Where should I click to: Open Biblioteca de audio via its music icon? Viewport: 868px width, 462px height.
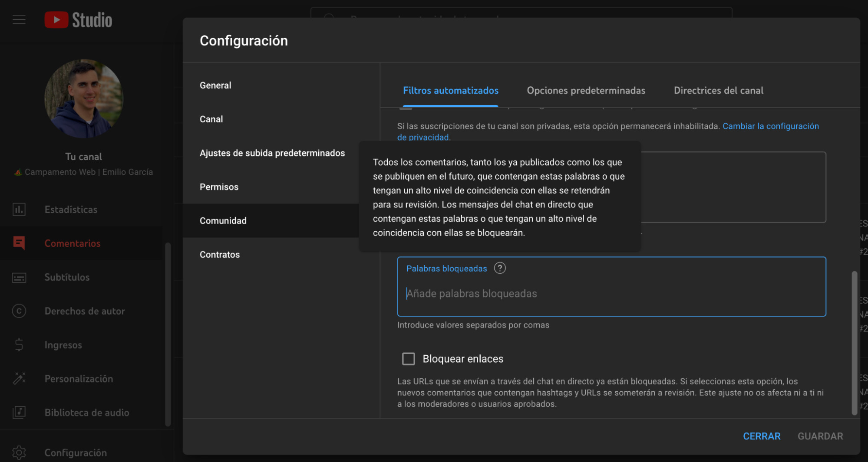(x=19, y=412)
